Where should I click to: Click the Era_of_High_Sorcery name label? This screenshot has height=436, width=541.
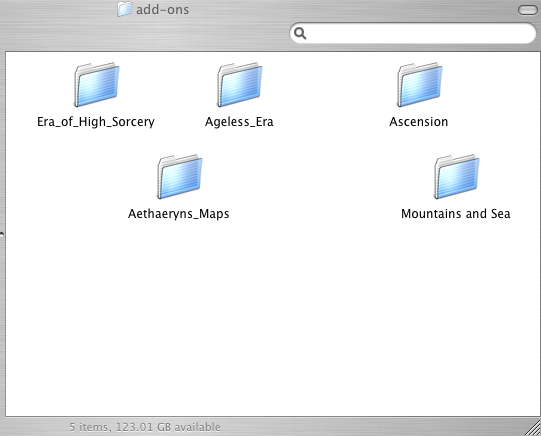click(96, 122)
